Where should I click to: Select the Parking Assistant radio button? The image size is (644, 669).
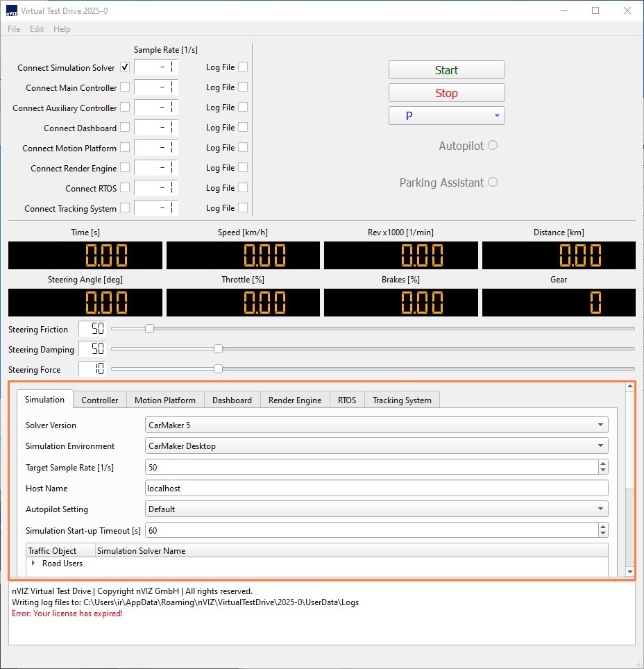(x=493, y=183)
